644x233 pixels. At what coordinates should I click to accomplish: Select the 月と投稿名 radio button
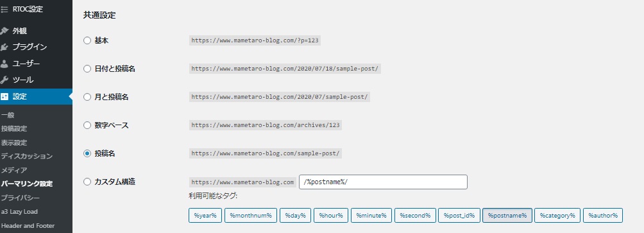(87, 97)
